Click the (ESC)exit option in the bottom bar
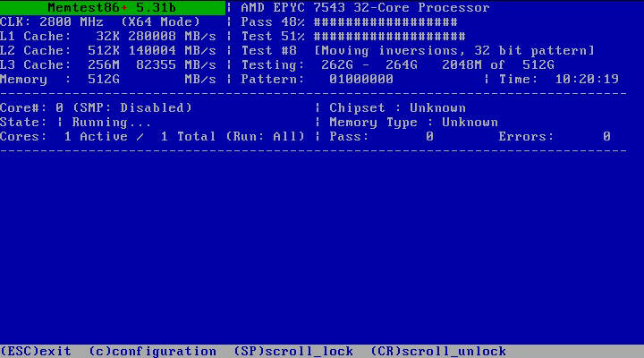644x358 pixels. click(36, 352)
